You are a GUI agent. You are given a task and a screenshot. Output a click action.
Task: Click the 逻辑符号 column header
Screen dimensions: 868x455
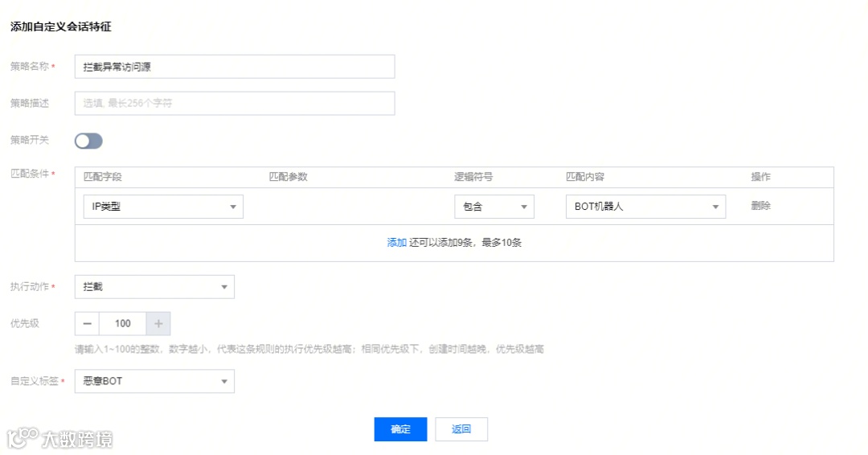[473, 177]
